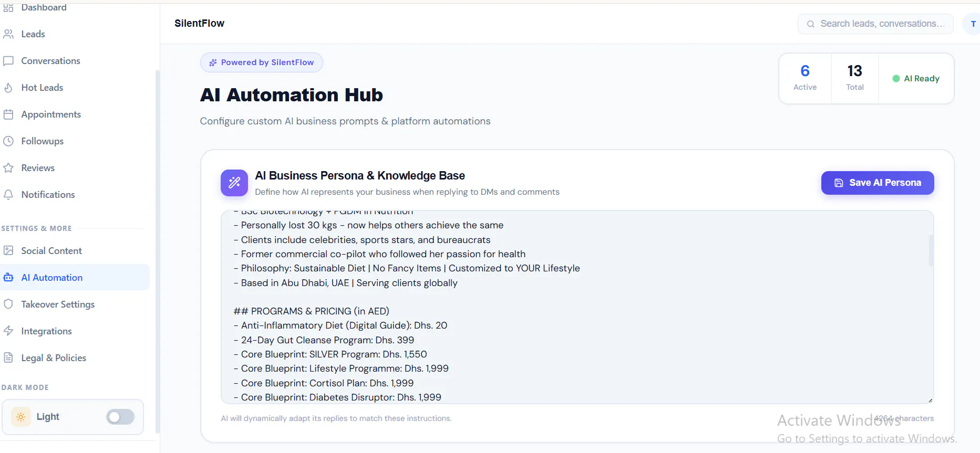This screenshot has width=980, height=453.
Task: Click the 'Anti-Inflammatory Diet (Digital Guide)' line
Action: pos(341,325)
